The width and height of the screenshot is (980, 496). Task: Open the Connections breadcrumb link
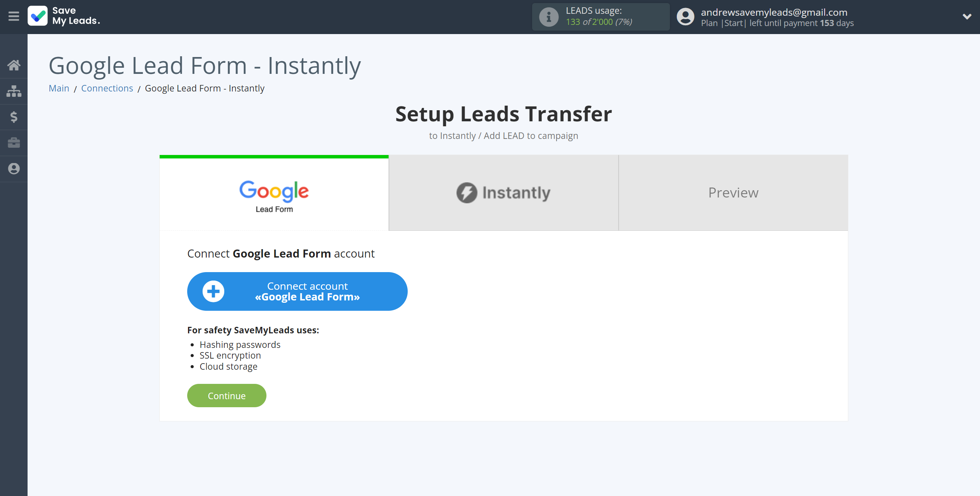point(106,87)
